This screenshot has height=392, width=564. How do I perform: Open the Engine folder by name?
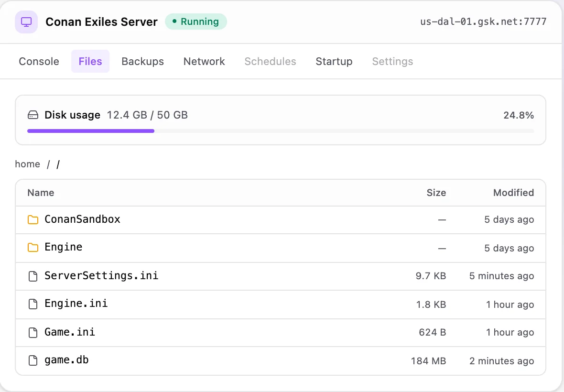[x=63, y=247]
